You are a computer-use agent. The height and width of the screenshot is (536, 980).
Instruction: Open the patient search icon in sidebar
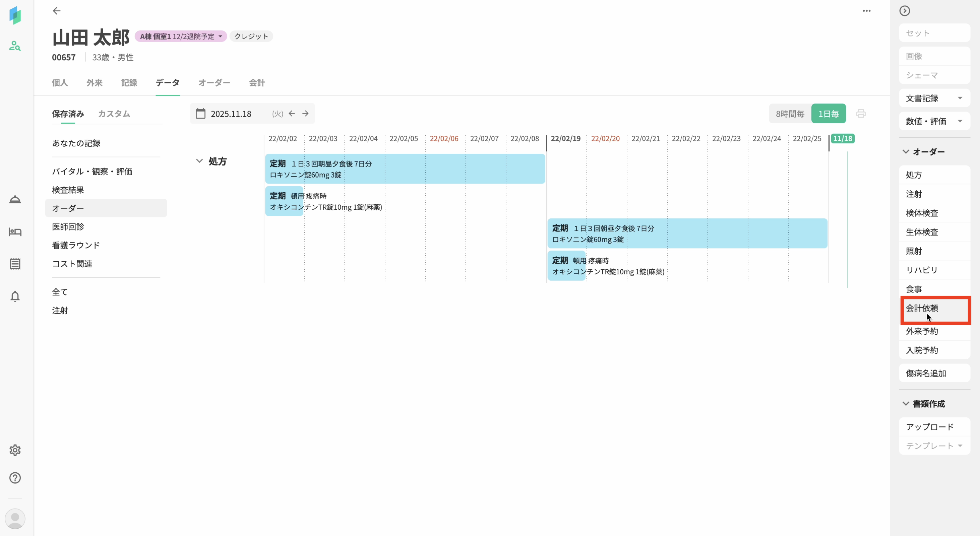pos(15,46)
